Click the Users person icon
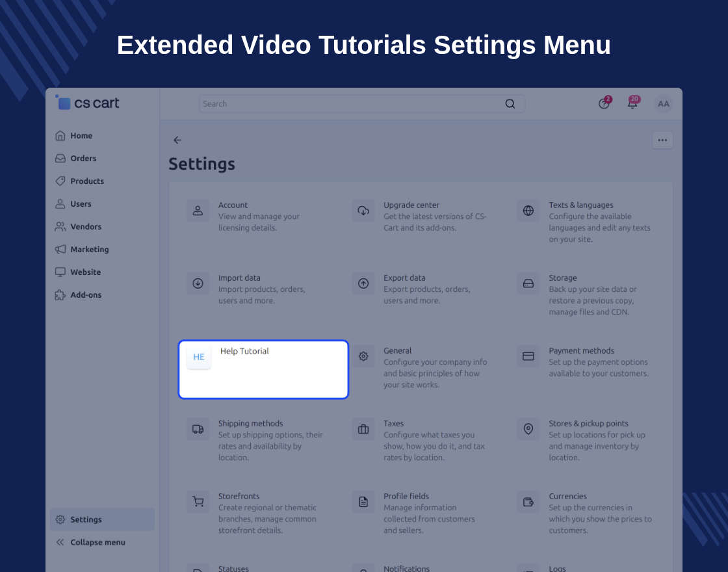This screenshot has width=728, height=572. (60, 204)
